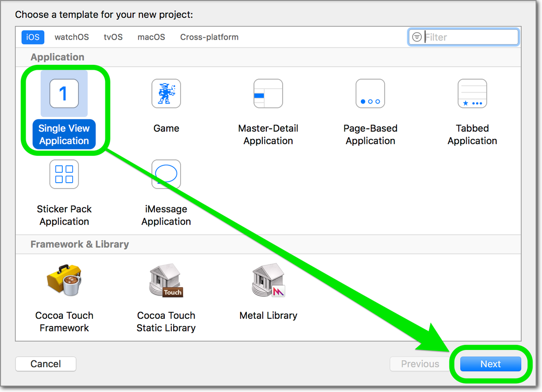The width and height of the screenshot is (542, 392).
Task: Click the 'Game' template label
Action: (x=166, y=128)
